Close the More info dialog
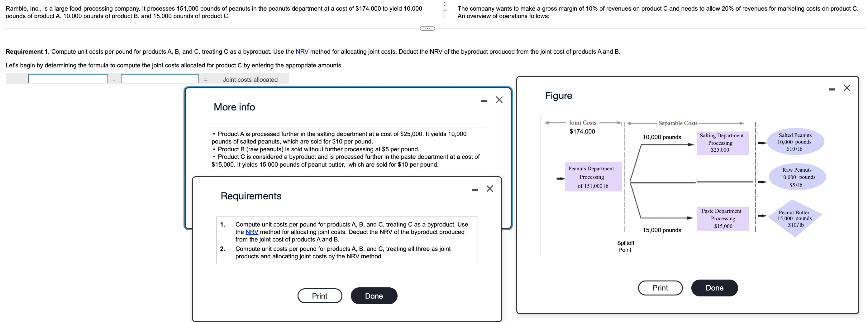This screenshot has width=868, height=322. pyautogui.click(x=499, y=100)
